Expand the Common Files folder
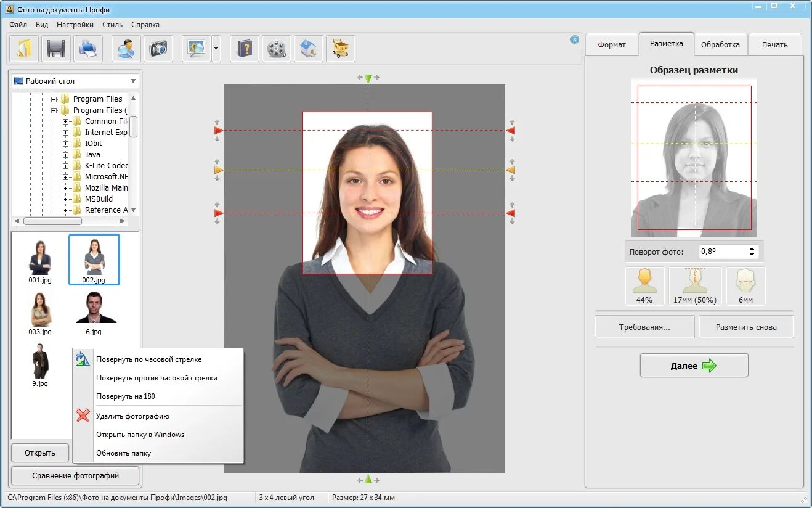Screen dimensions: 812x508 [x=66, y=121]
